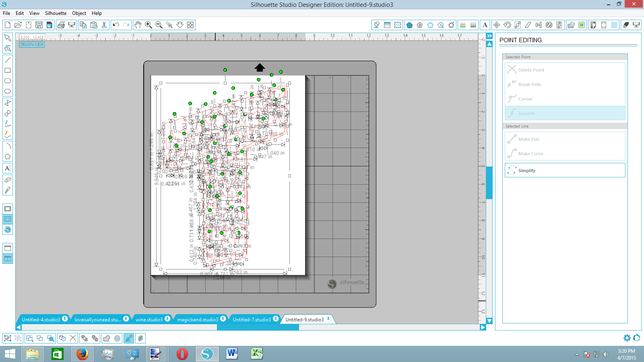Pick the Eraser tool
This screenshot has height=362, width=644.
tap(7, 180)
